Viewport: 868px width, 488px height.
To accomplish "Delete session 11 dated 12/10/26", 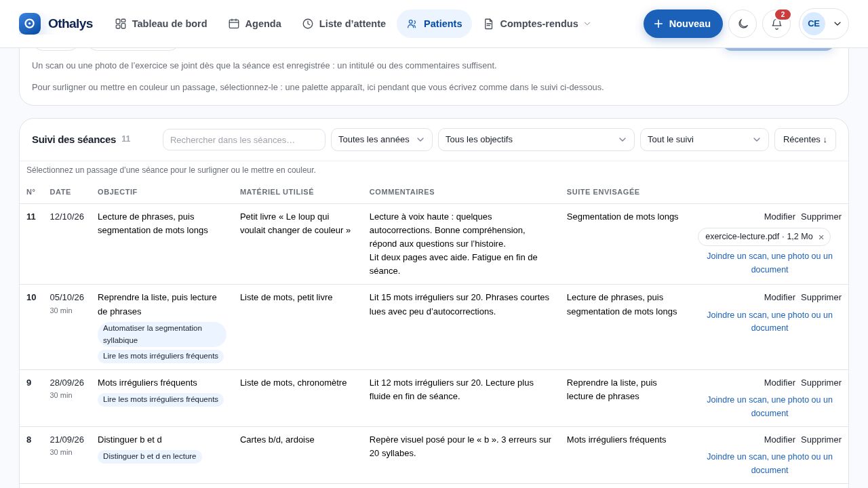I will pos(821,217).
